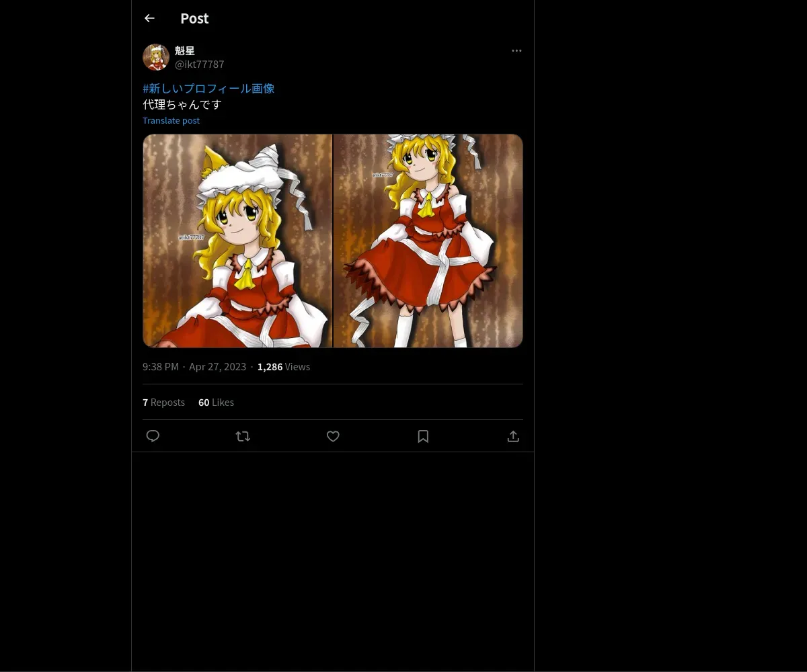This screenshot has width=807, height=672.
Task: Click the reply speech bubble icon
Action: (x=153, y=436)
